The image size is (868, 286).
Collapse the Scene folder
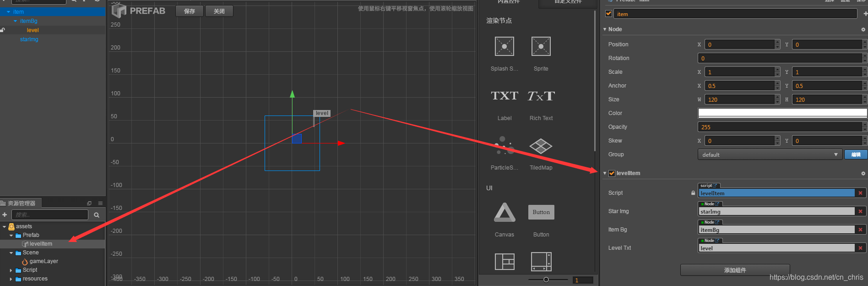[x=11, y=253]
